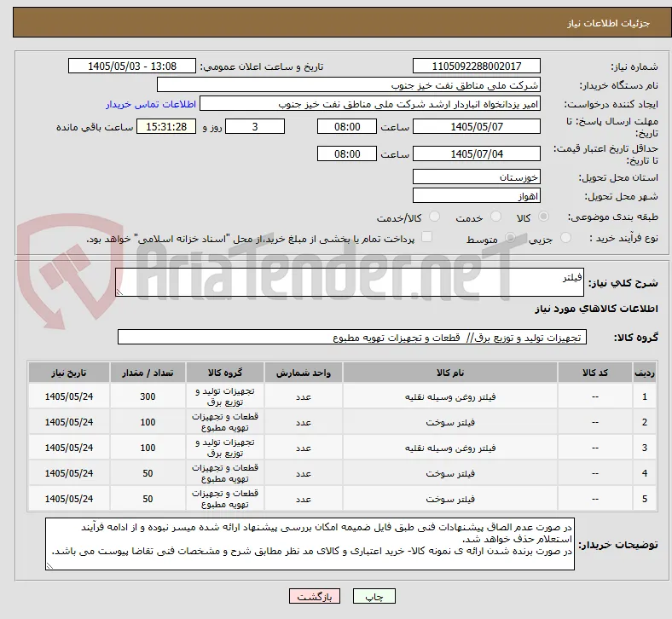Click the quantity 50 in row 4

coord(148,473)
